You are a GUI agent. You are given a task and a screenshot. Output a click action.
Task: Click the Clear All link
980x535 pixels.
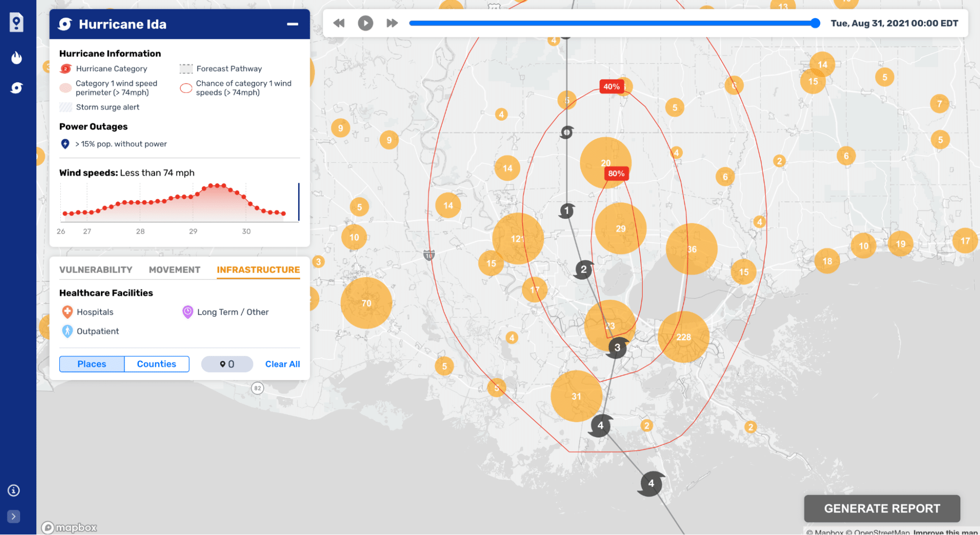(282, 364)
